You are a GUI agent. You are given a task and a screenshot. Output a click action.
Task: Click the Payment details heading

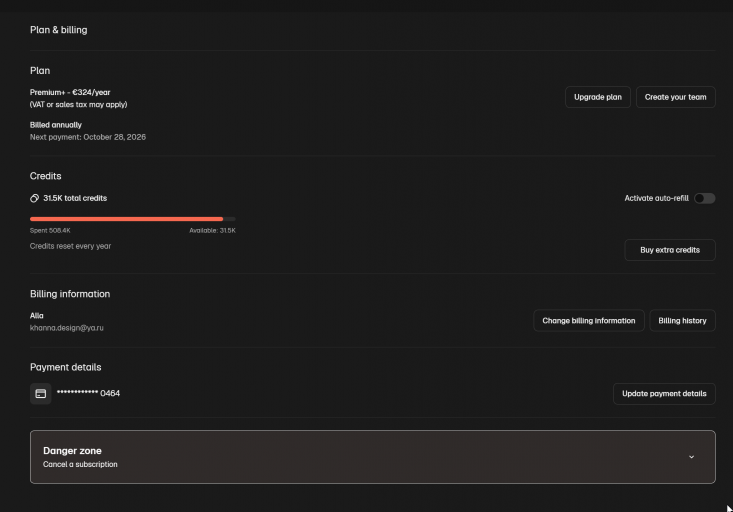coord(65,368)
